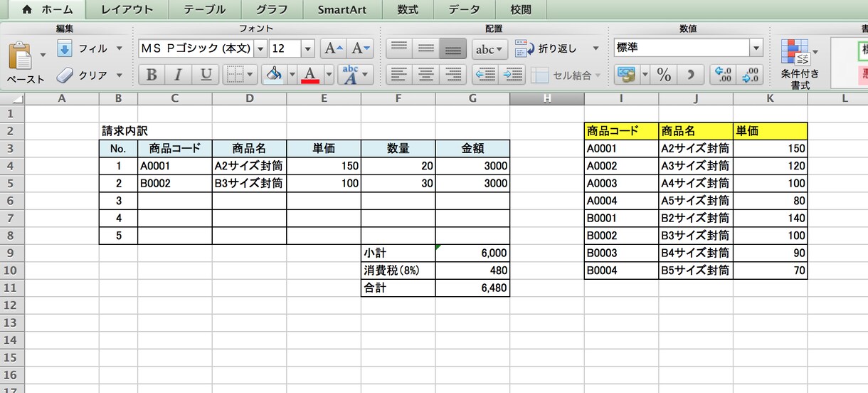Switch to the 校閲 tab
Image resolution: width=868 pixels, height=393 pixels.
[521, 9]
